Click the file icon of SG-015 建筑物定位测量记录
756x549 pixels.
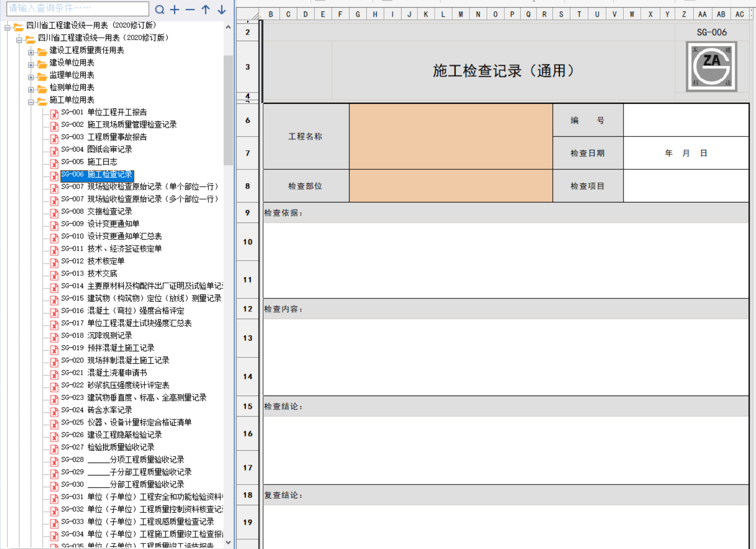click(54, 300)
